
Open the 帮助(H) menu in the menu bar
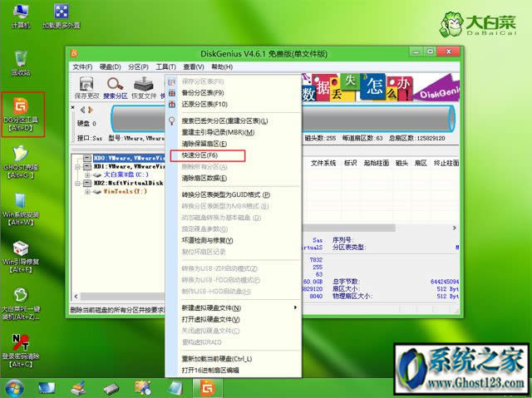click(220, 66)
